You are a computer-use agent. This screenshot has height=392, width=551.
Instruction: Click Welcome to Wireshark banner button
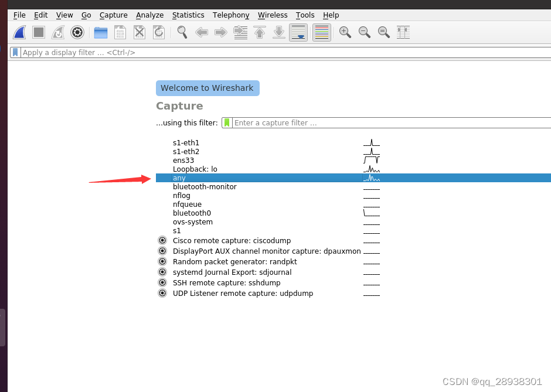pos(208,88)
